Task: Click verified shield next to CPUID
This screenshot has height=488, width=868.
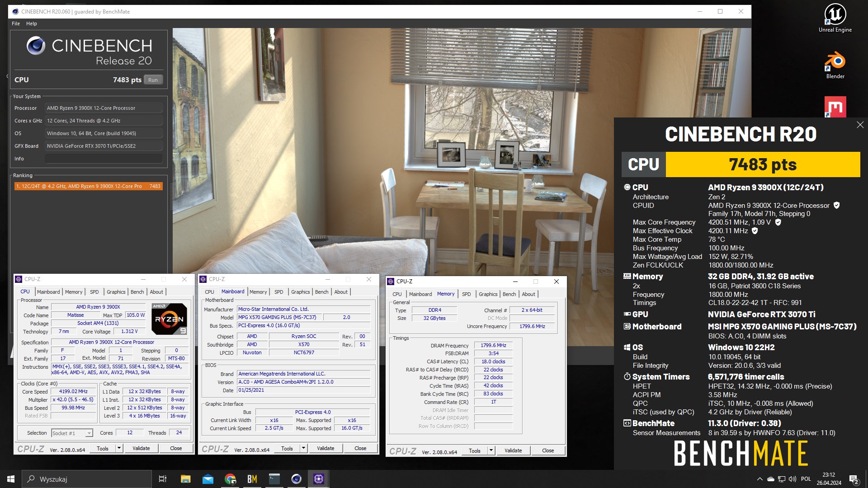Action: pyautogui.click(x=836, y=205)
